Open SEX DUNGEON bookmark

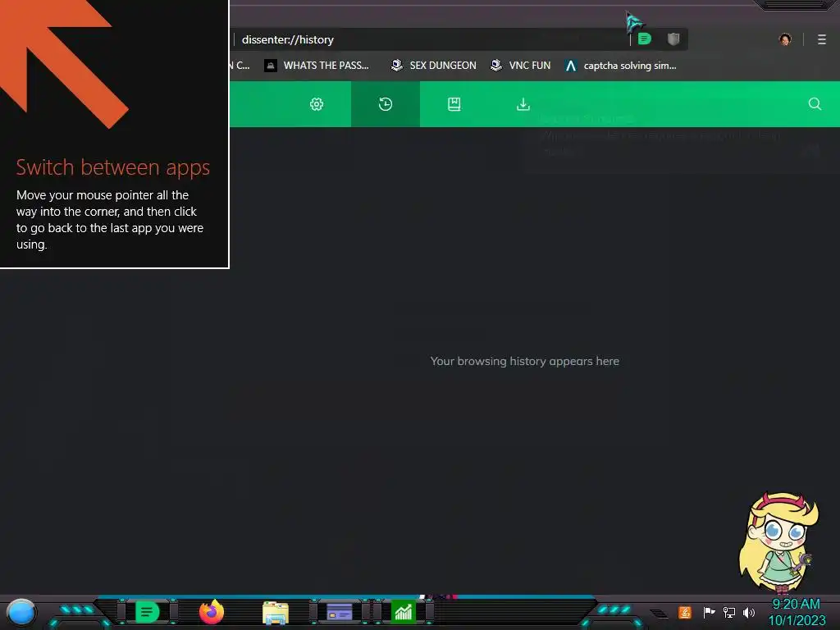click(x=433, y=66)
